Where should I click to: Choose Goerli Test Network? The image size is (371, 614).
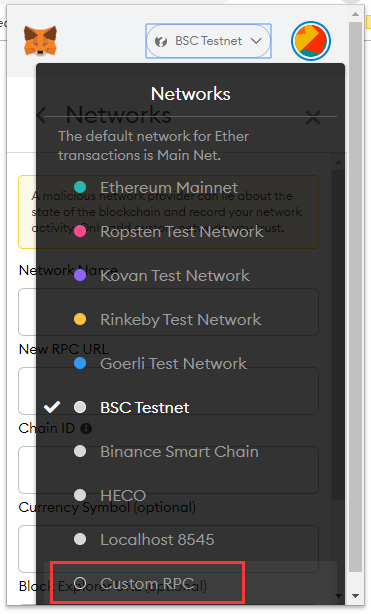pyautogui.click(x=173, y=363)
